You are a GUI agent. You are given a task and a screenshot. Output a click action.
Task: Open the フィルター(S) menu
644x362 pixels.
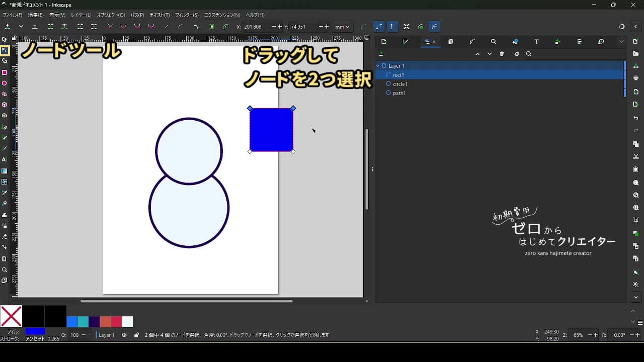187,15
